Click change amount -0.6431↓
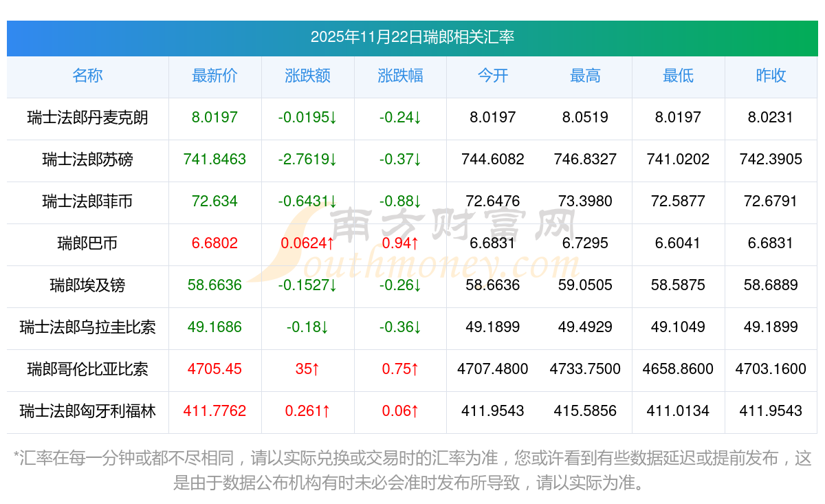The height and width of the screenshot is (504, 825). coord(307,201)
